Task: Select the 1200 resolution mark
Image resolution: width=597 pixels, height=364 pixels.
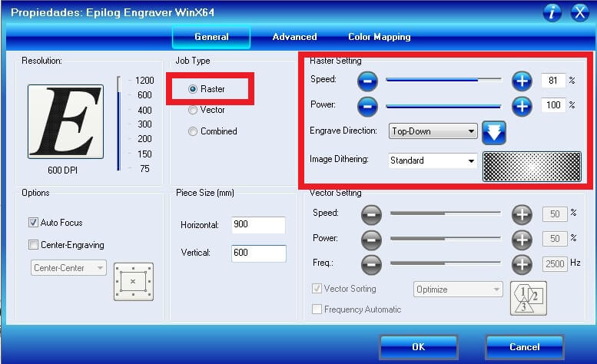Action: coord(144,81)
